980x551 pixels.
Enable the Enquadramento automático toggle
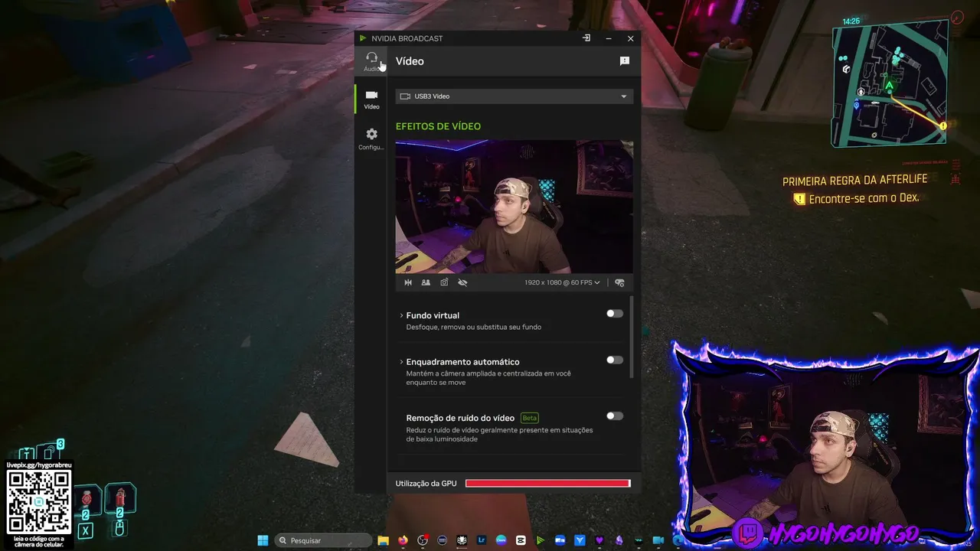(x=615, y=360)
